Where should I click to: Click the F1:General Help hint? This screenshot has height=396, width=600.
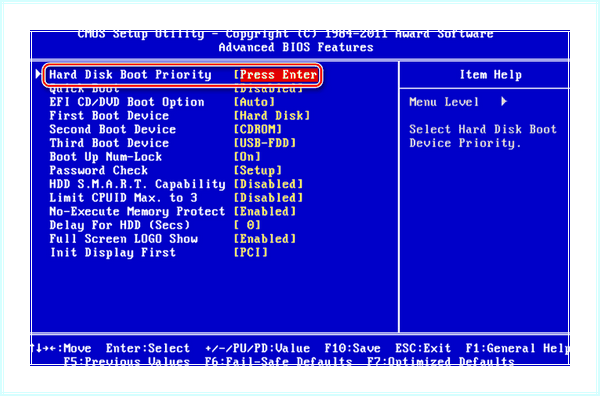click(517, 349)
